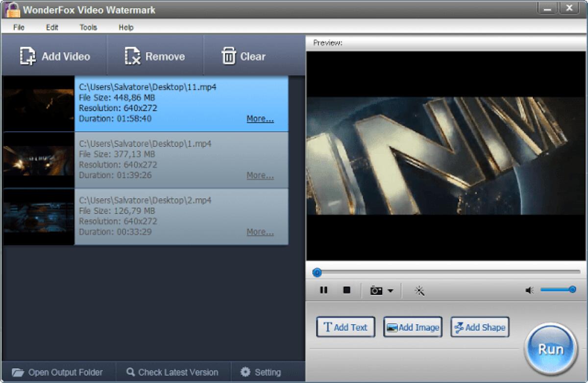Select the thumbnail of 1.mp4
This screenshot has width=588, height=383.
pos(39,160)
